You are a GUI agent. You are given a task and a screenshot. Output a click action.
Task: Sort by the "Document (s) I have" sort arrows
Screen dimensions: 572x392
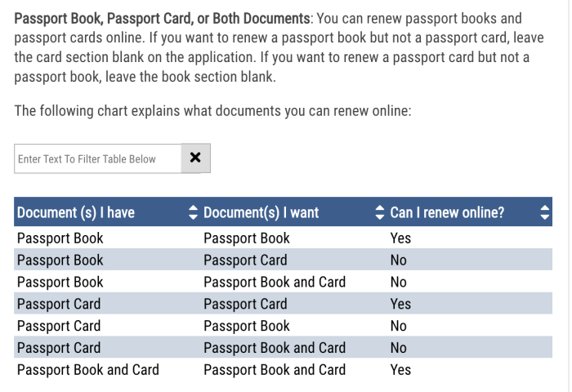193,213
